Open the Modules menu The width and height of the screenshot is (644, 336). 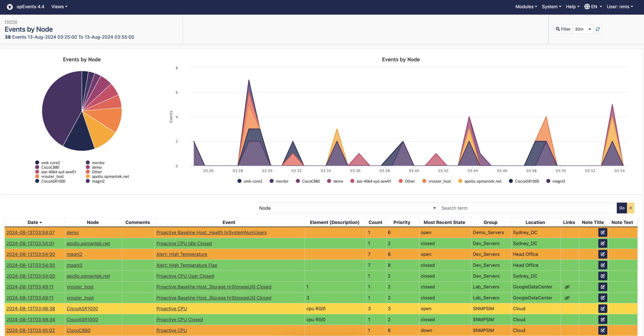(526, 7)
